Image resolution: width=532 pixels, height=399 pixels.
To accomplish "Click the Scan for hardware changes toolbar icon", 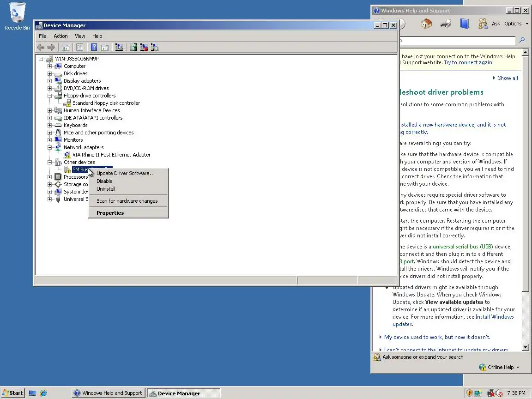I will 119,48.
